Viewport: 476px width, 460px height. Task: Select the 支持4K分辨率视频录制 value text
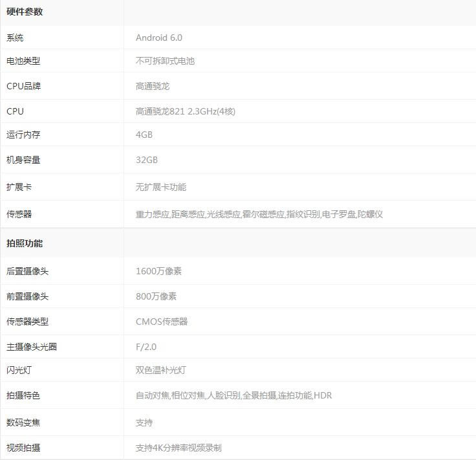(178, 448)
